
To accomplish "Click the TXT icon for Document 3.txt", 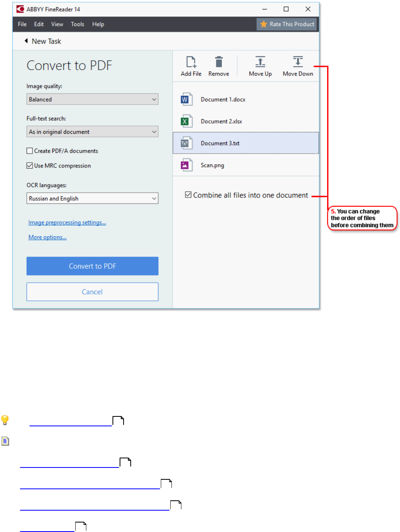I will 187,143.
